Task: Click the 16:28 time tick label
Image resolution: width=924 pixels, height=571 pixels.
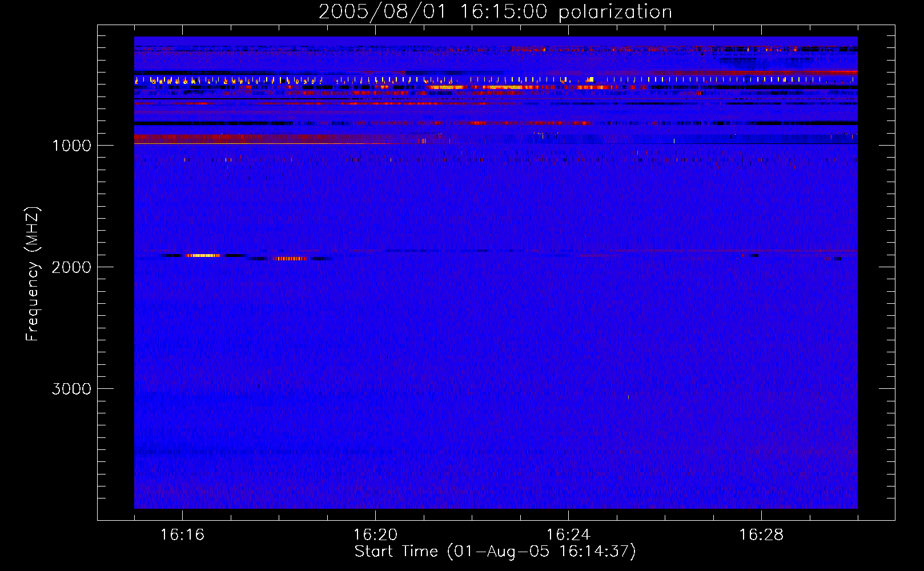Action: pyautogui.click(x=761, y=534)
